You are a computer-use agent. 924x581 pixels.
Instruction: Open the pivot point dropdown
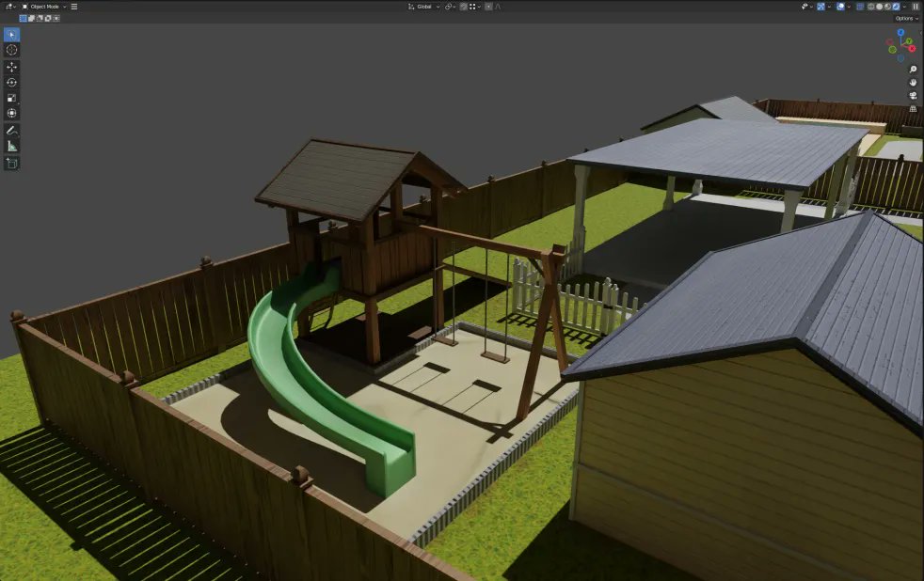pos(451,7)
